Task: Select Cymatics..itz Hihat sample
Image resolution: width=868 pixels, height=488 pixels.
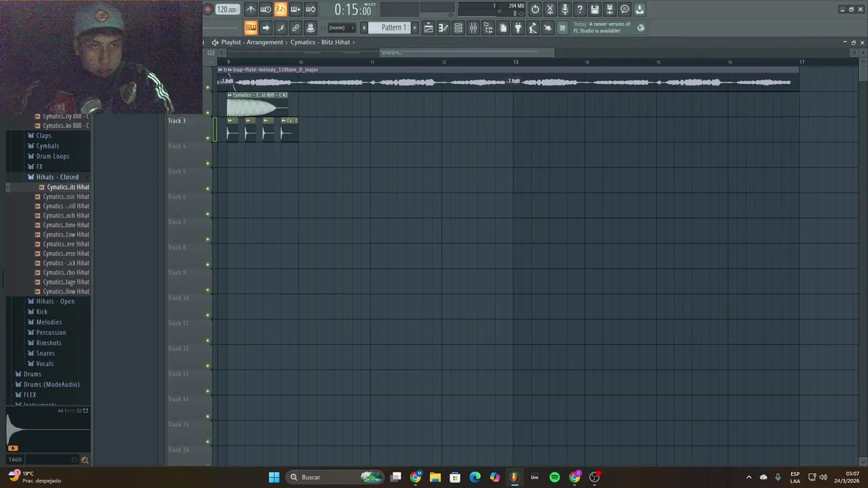Action: (x=64, y=187)
